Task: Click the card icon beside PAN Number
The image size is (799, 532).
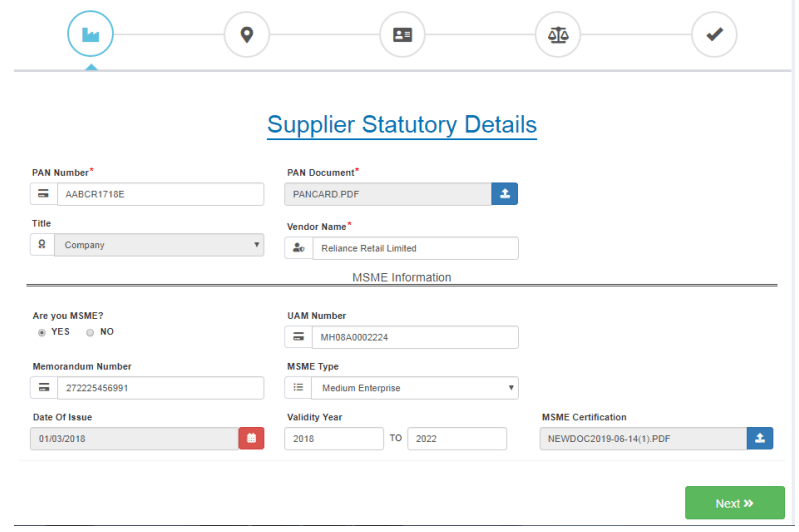Action: point(44,194)
